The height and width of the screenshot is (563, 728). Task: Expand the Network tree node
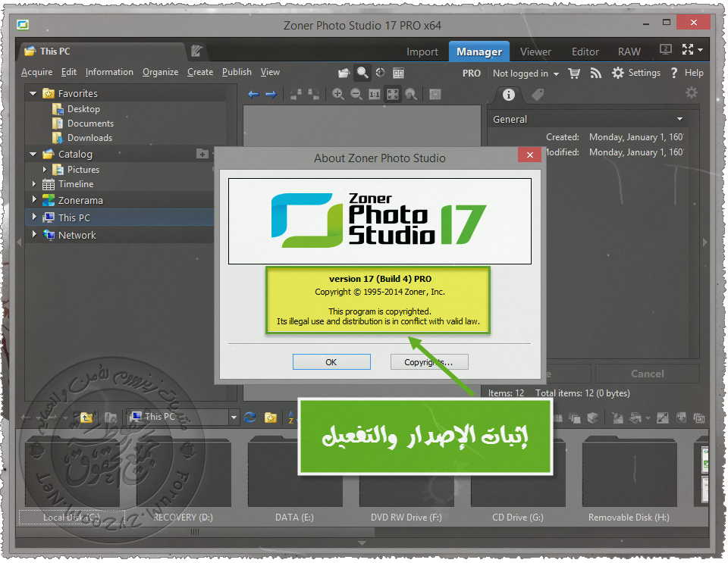click(34, 234)
